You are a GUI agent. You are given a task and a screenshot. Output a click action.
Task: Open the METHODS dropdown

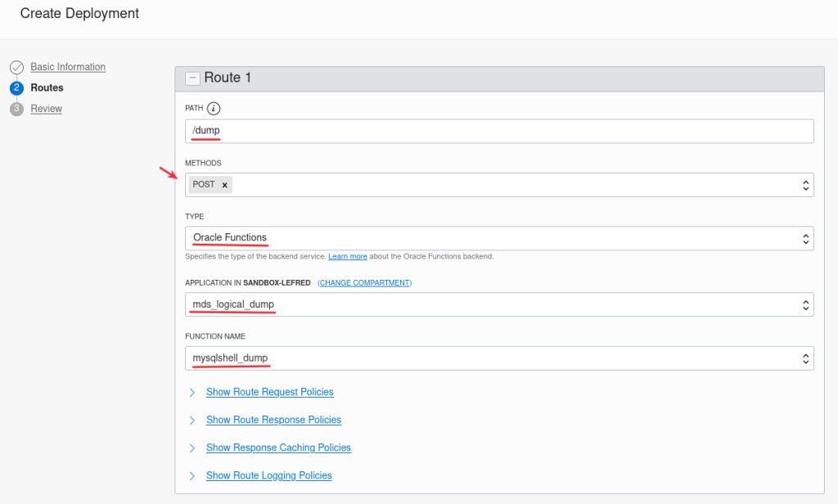[806, 184]
